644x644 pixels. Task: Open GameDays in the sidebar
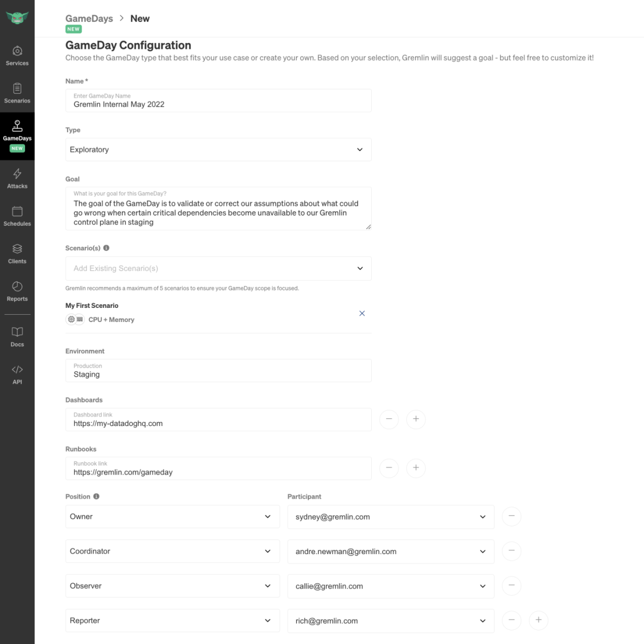(17, 136)
